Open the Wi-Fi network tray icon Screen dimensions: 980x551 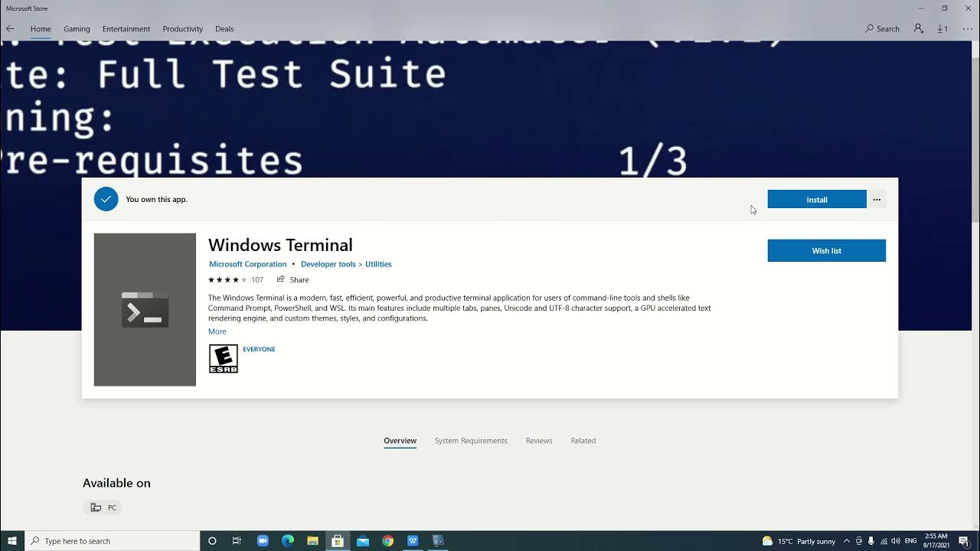click(x=884, y=541)
